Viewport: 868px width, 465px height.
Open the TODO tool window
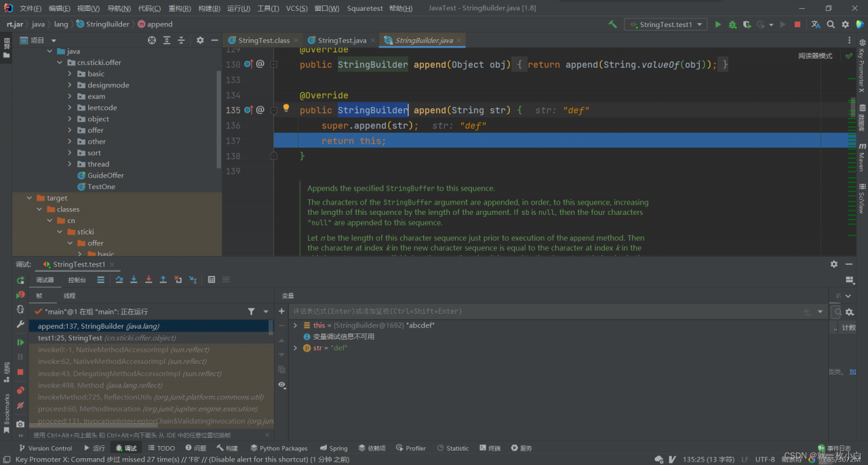pos(161,448)
